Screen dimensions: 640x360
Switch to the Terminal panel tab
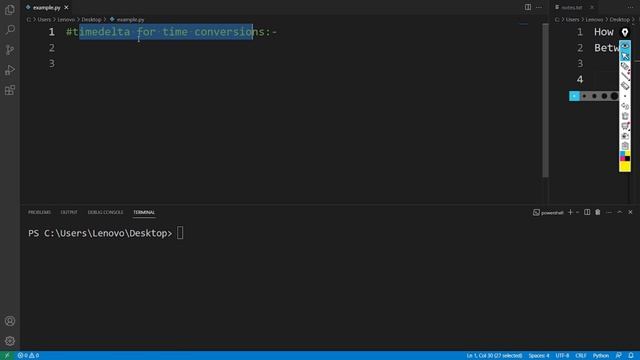(144, 212)
